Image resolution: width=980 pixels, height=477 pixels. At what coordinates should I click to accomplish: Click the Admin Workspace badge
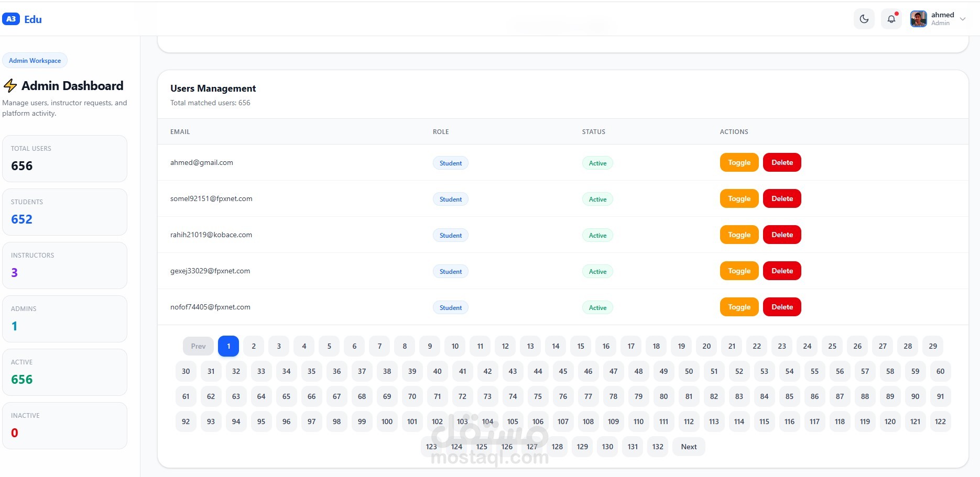click(35, 61)
